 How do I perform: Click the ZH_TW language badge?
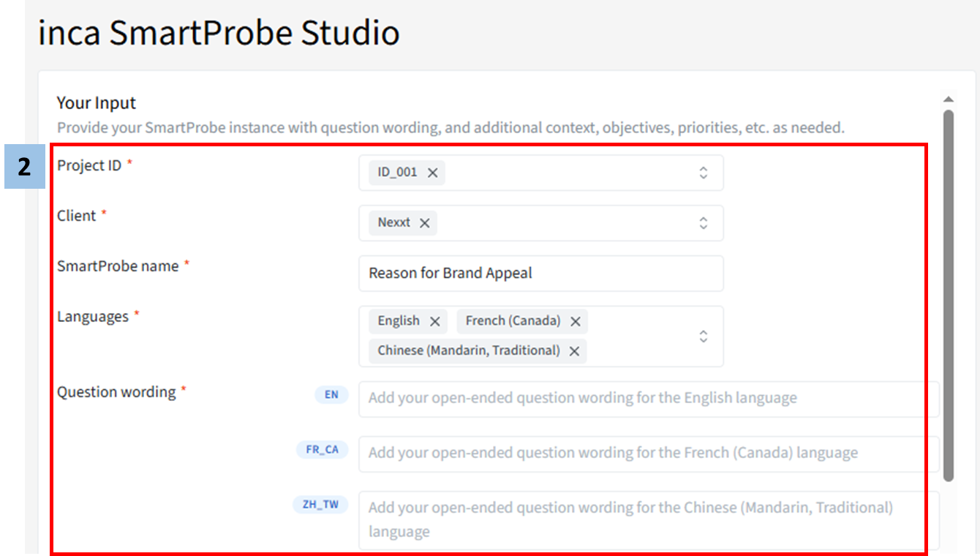coord(321,505)
